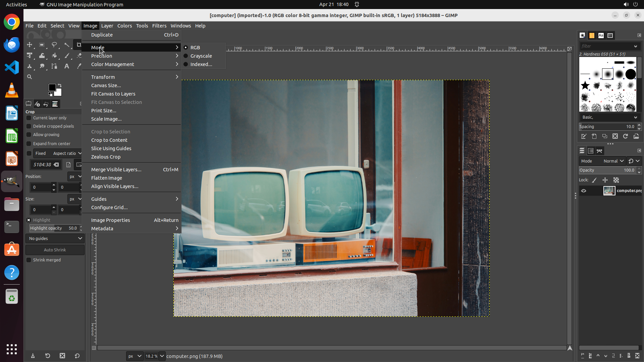Viewport: 644px width, 362px height.
Task: Open the layer Mode Normal dropdown
Action: [x=613, y=161]
